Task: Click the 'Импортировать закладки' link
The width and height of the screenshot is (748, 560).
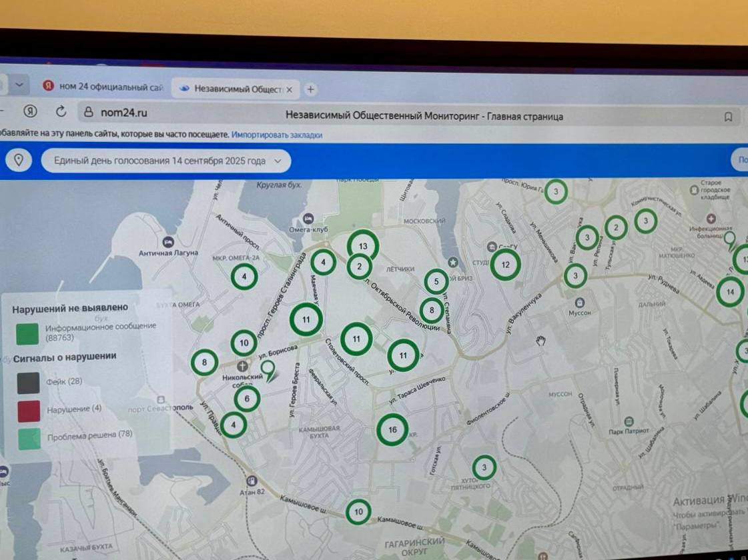Action: tap(277, 135)
